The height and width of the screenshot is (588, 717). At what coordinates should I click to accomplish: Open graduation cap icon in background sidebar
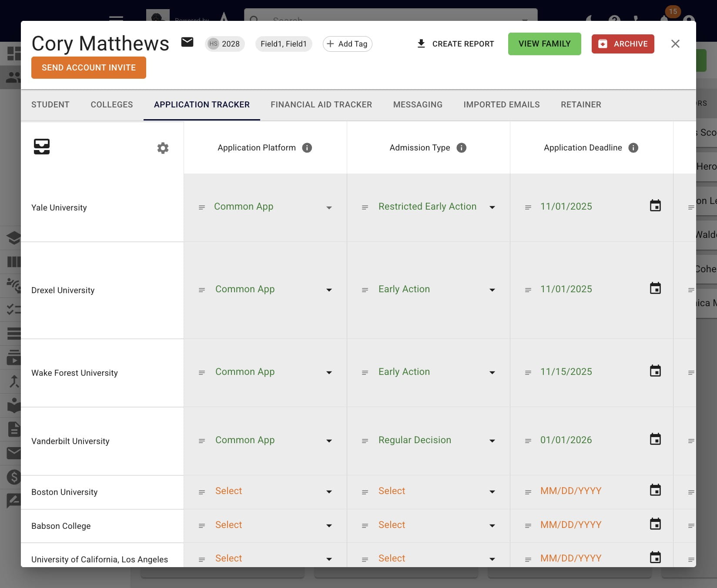(x=13, y=238)
